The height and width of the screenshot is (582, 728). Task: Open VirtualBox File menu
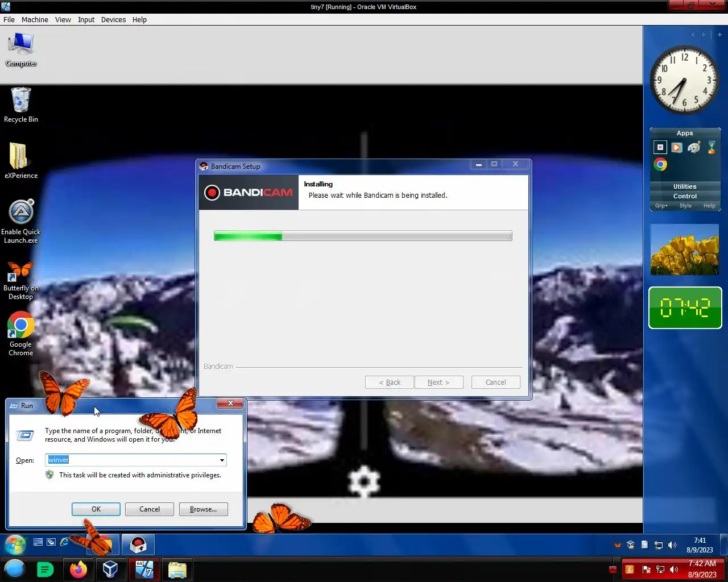(x=9, y=19)
